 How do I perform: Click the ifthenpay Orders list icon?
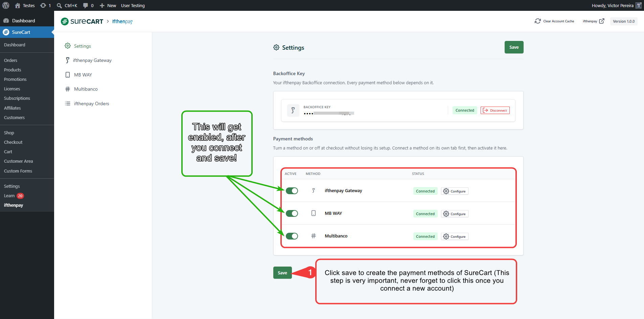68,104
